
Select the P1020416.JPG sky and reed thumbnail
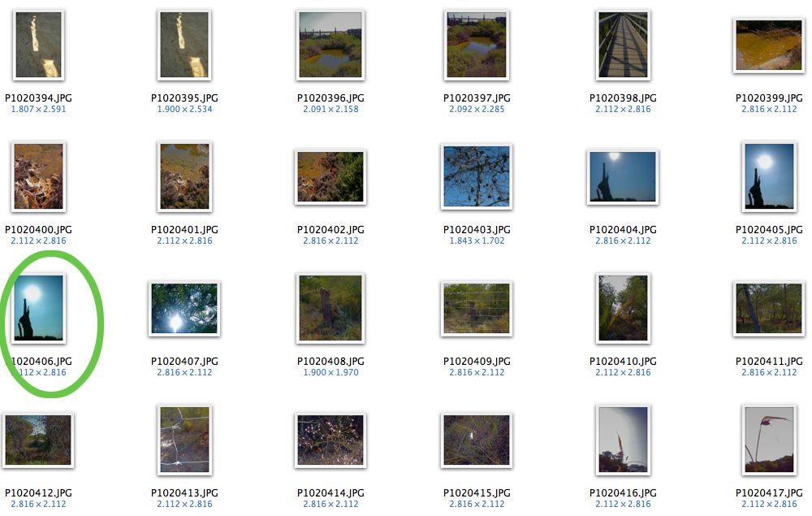tap(623, 440)
